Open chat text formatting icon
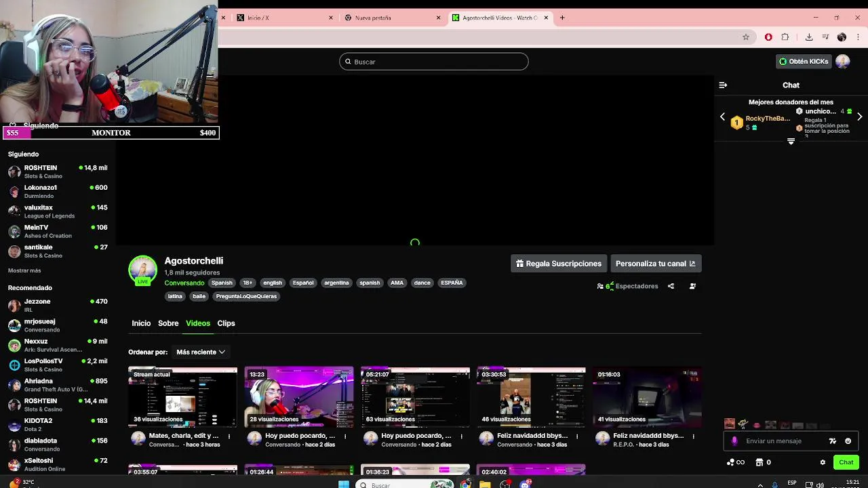 tap(833, 441)
